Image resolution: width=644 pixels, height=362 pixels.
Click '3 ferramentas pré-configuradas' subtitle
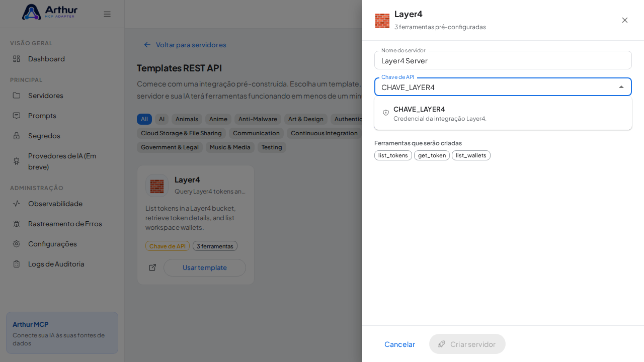pos(440,27)
